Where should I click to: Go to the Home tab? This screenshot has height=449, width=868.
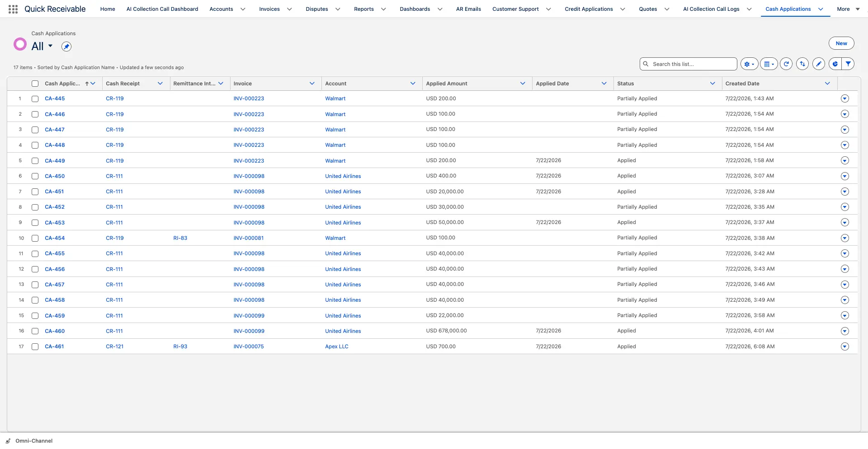108,9
